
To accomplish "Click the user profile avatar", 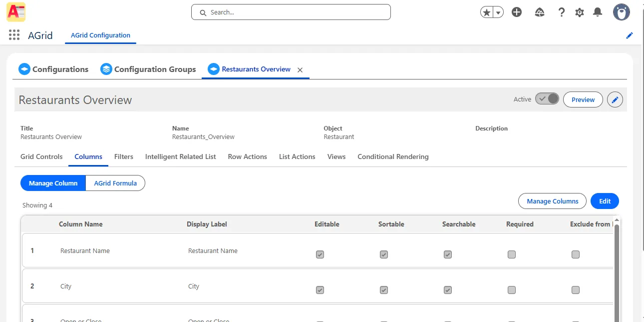I will (622, 12).
